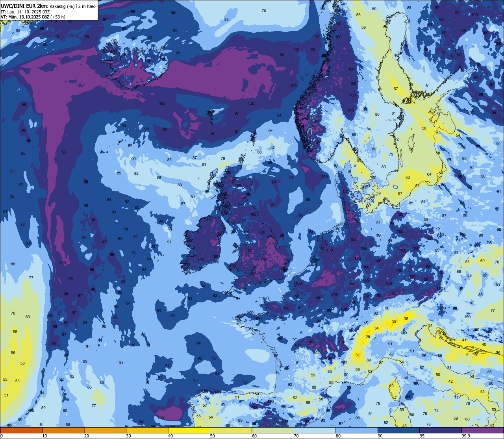
Task: Click the humidity value 28 in the yellow Alpine band
Action: click(368, 337)
